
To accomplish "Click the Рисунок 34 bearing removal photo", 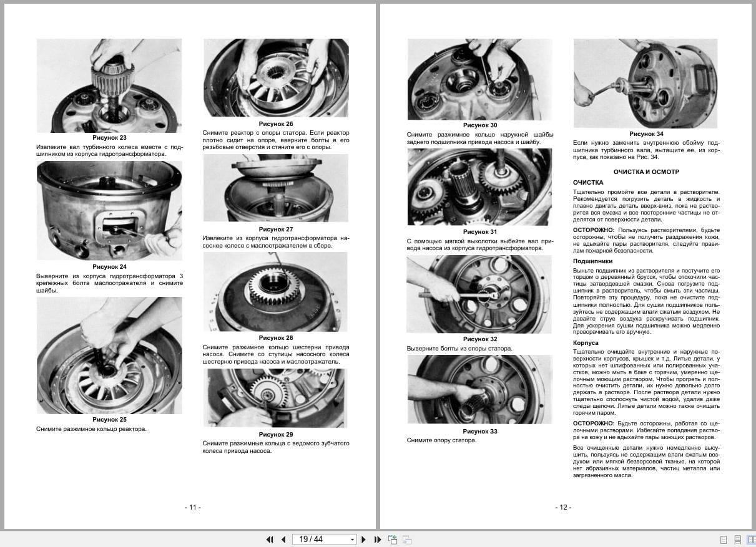I will point(647,82).
